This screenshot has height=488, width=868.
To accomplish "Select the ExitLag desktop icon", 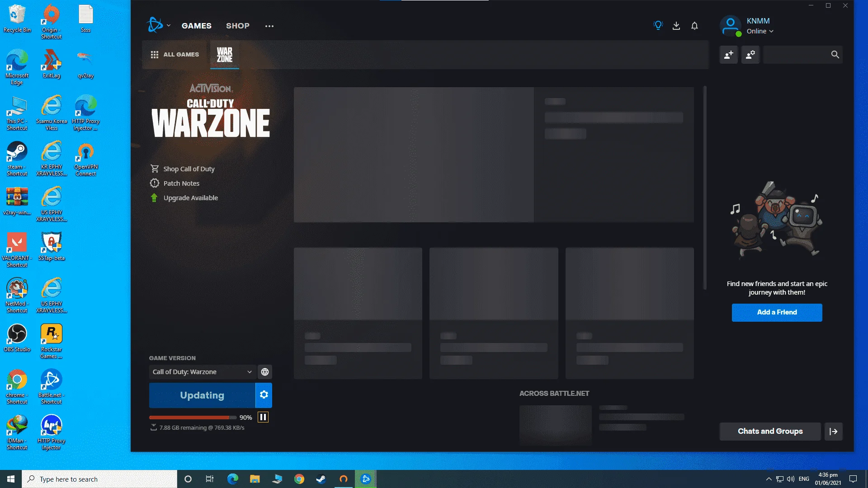I will (x=52, y=64).
